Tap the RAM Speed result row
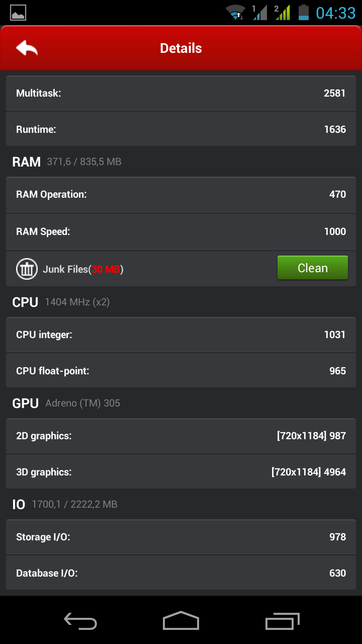The width and height of the screenshot is (362, 644). click(181, 231)
